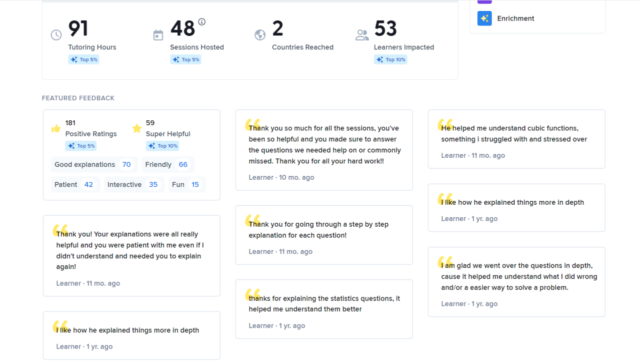The image size is (640, 364).
Task: Click Top 10% badge under Learners Impacted
Action: click(390, 59)
